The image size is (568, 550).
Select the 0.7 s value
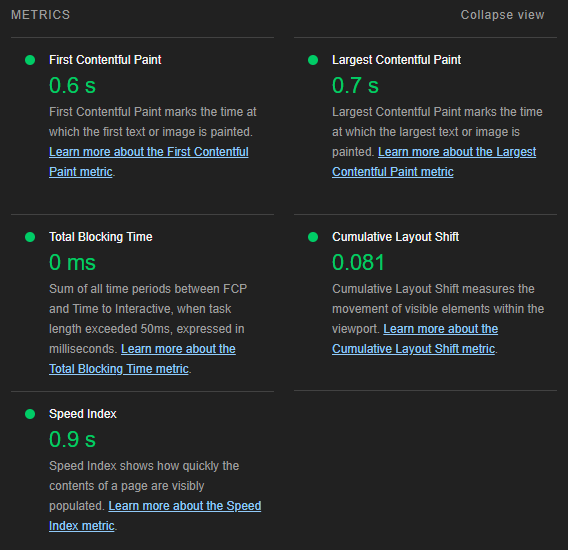355,86
